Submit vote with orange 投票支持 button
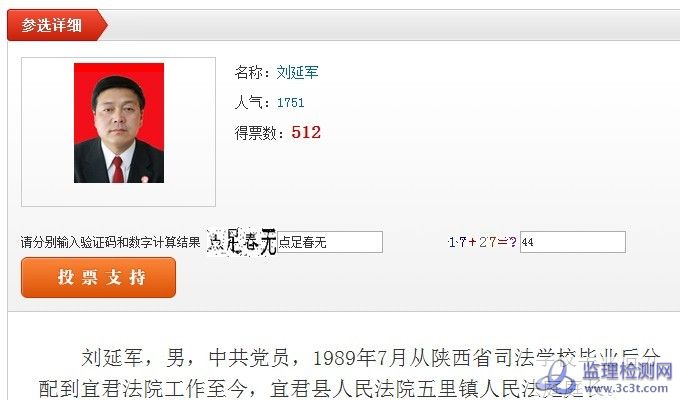 (x=98, y=278)
